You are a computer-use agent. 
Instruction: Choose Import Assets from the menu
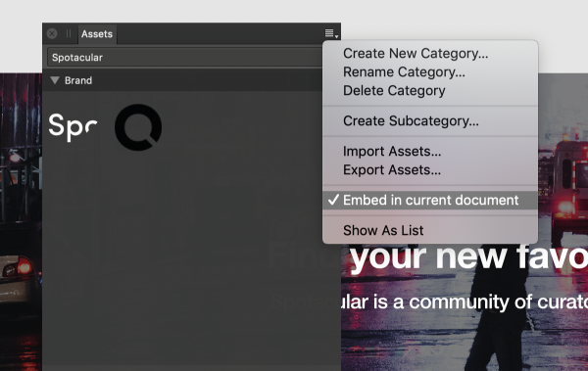coord(392,151)
